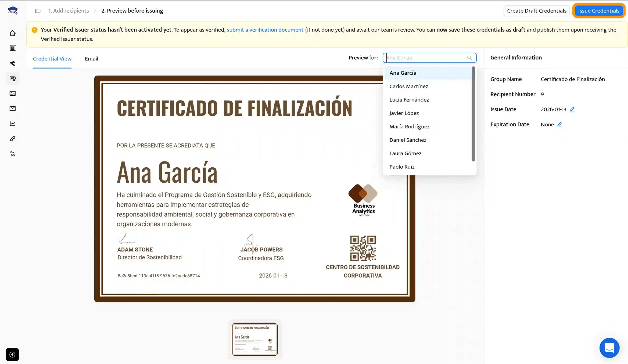
Task: Select Daniel Sánchez from recipient list
Action: tap(408, 140)
